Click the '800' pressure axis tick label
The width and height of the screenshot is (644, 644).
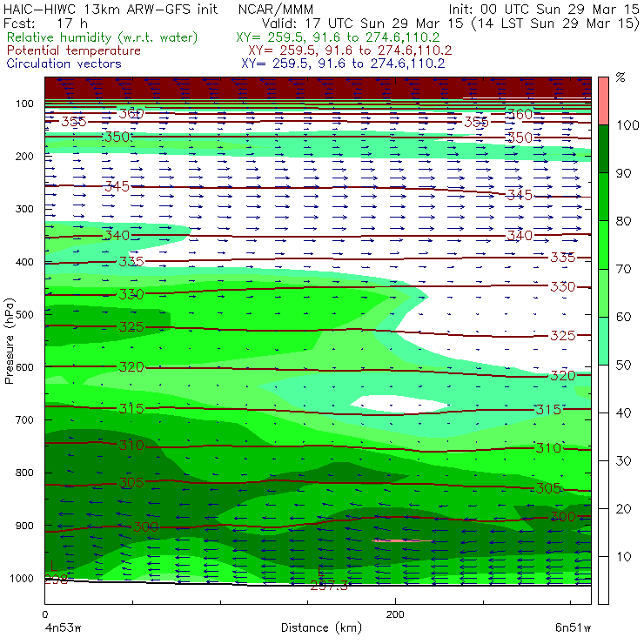[24, 473]
